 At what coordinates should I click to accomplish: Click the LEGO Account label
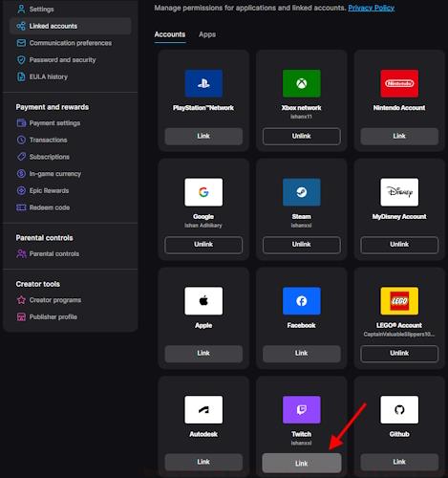pyautogui.click(x=399, y=325)
